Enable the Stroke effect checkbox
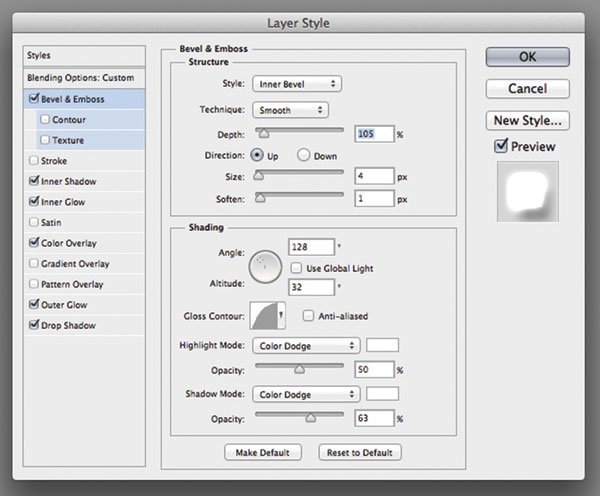Screen dimensions: 600x496 [36, 160]
